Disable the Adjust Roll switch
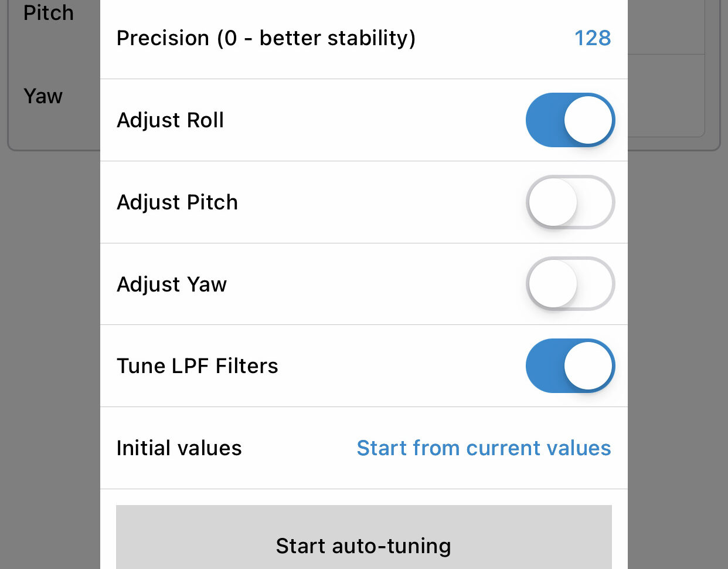This screenshot has height=569, width=728. pos(570,120)
